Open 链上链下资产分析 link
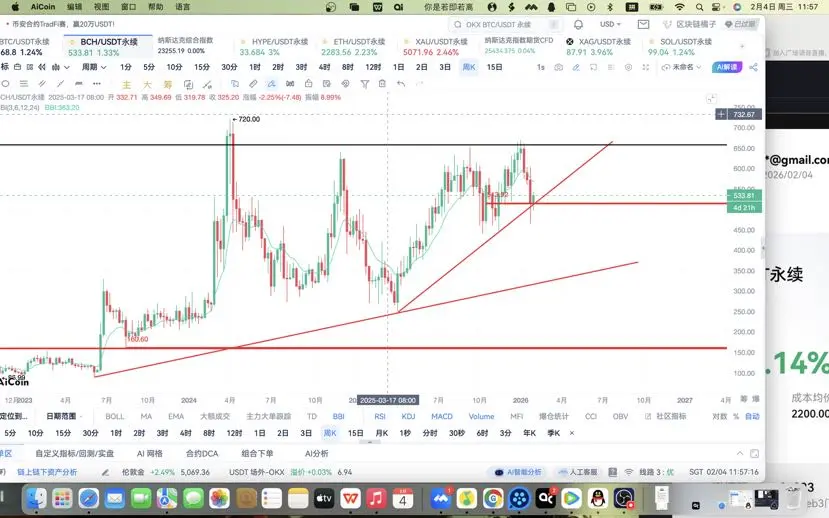This screenshot has width=829, height=518. pos(47,472)
